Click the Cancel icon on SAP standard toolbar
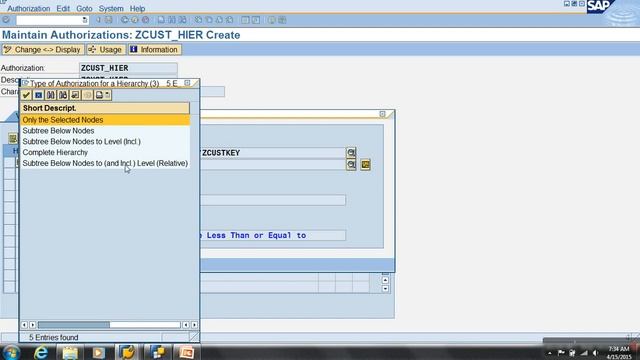Image resolution: width=640 pixels, height=360 pixels. pos(145,20)
